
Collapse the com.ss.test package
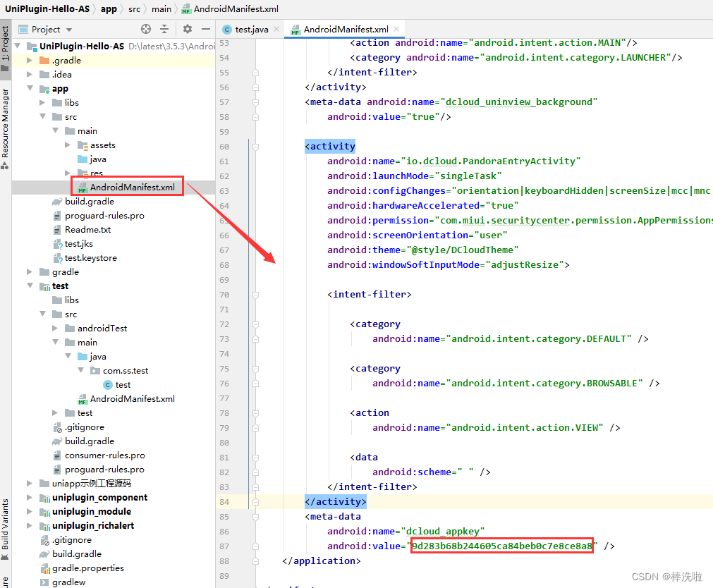coord(82,370)
